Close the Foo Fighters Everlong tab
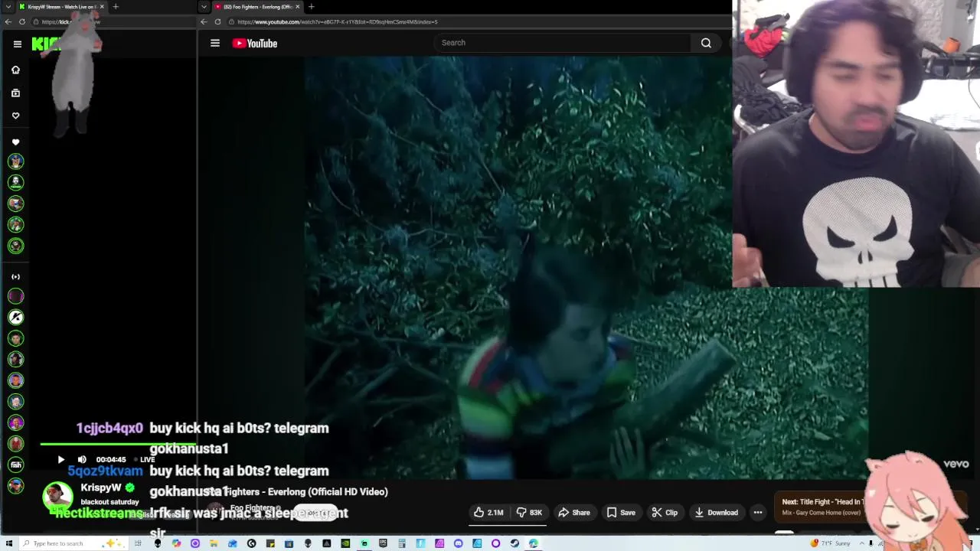The height and width of the screenshot is (551, 980). [x=298, y=7]
